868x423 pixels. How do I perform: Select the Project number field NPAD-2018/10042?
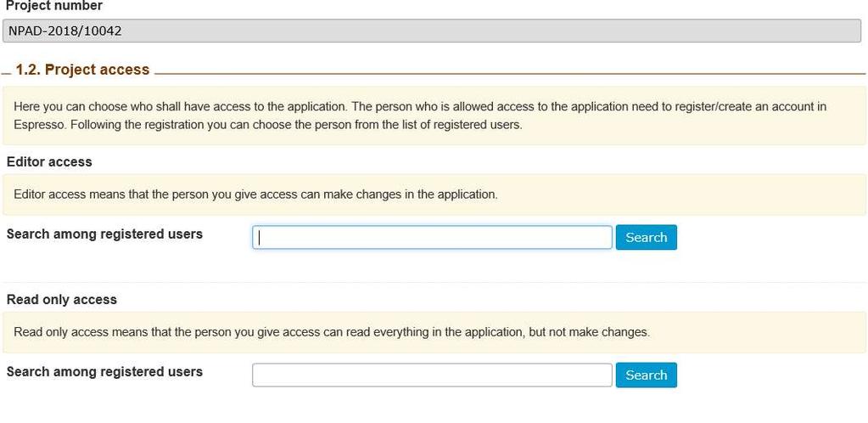point(432,31)
